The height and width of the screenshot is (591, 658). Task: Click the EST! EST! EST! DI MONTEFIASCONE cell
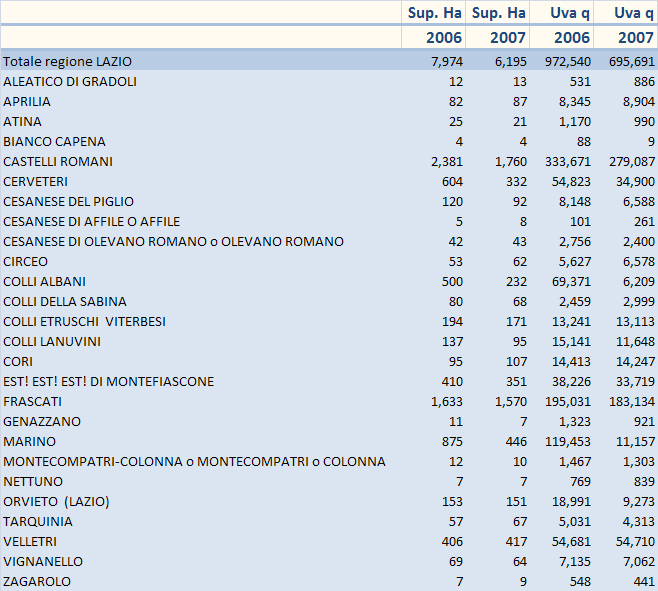[x=108, y=382]
